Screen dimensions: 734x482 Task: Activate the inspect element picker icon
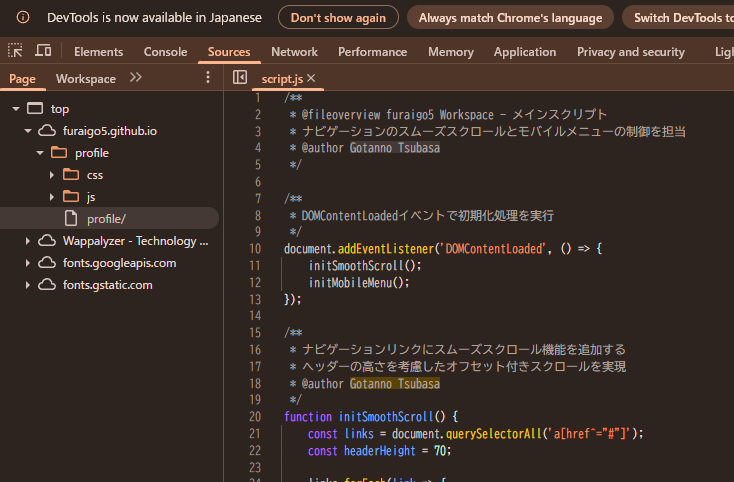point(15,51)
